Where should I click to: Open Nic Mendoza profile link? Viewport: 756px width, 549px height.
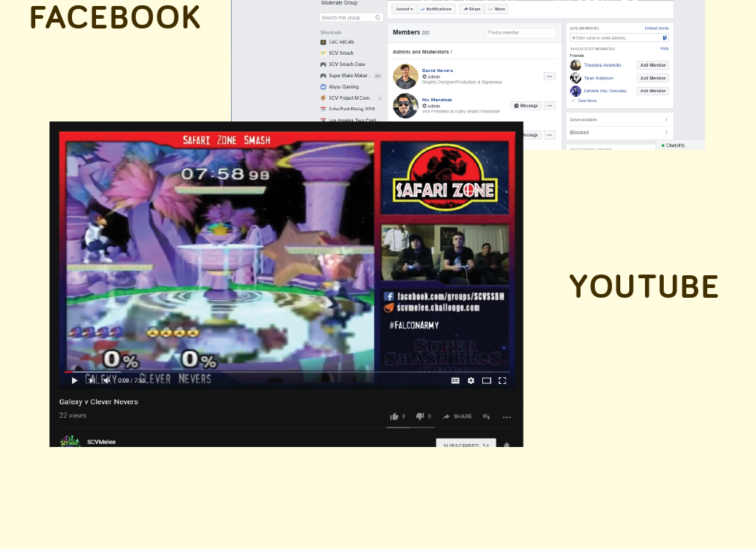tap(436, 100)
